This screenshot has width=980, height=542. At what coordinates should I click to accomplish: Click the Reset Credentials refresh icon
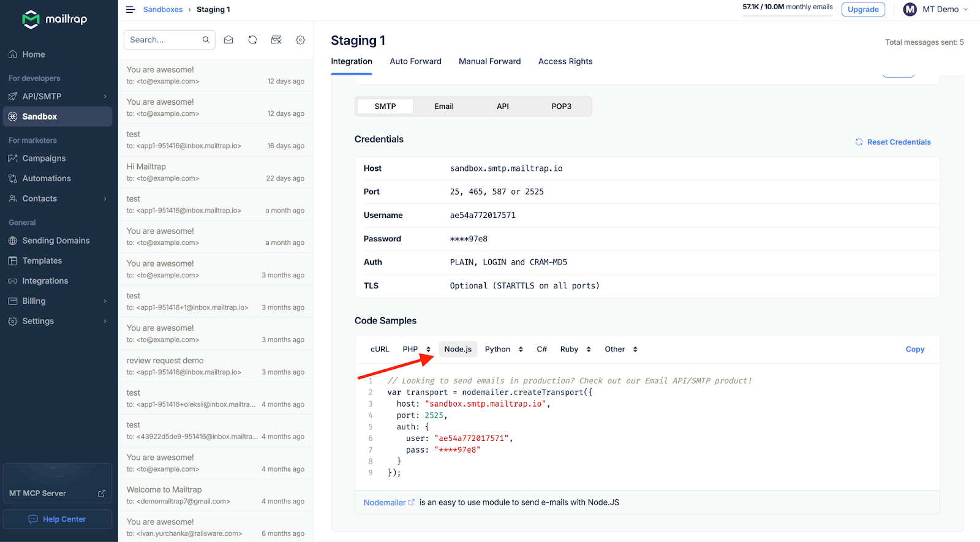(x=859, y=142)
